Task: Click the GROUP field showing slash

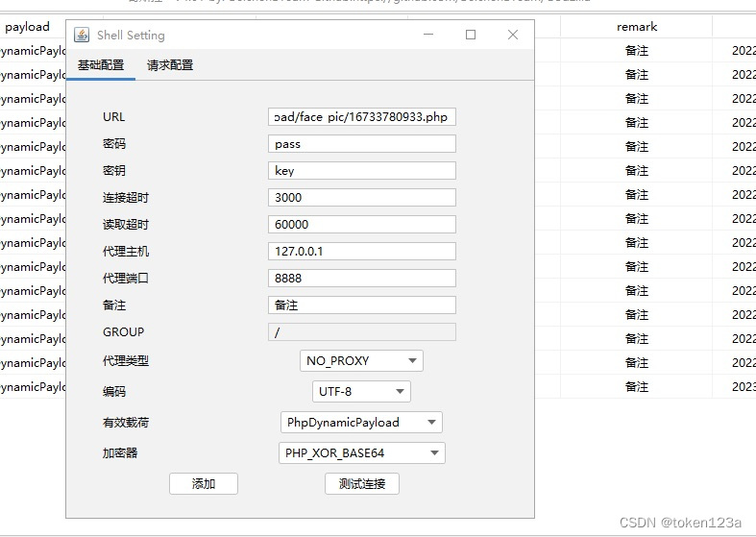Action: pos(361,332)
